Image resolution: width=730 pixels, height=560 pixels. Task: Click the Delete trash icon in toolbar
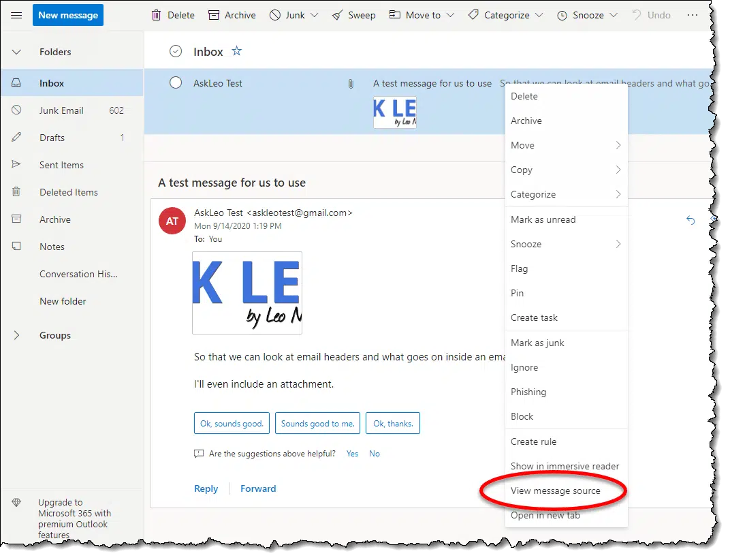tap(156, 16)
